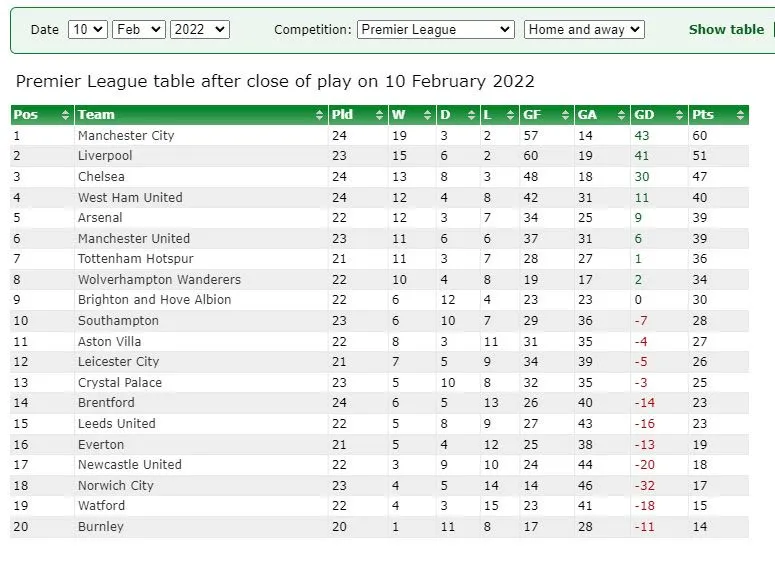This screenshot has height=580, width=775.
Task: Click the Show table button
Action: (726, 30)
